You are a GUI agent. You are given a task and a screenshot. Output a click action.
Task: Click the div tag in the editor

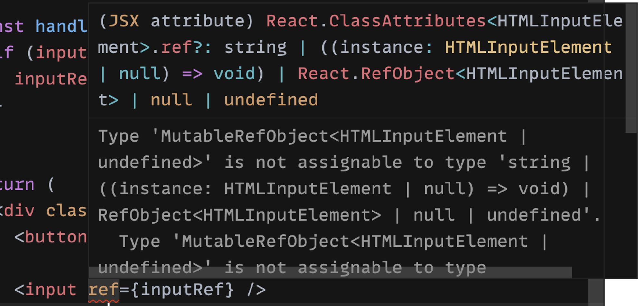click(19, 211)
